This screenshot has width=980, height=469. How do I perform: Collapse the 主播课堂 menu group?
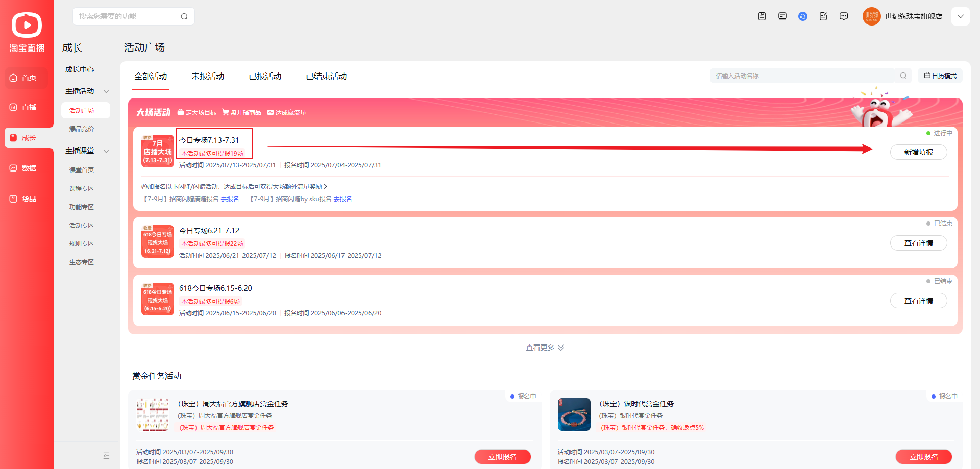point(106,151)
